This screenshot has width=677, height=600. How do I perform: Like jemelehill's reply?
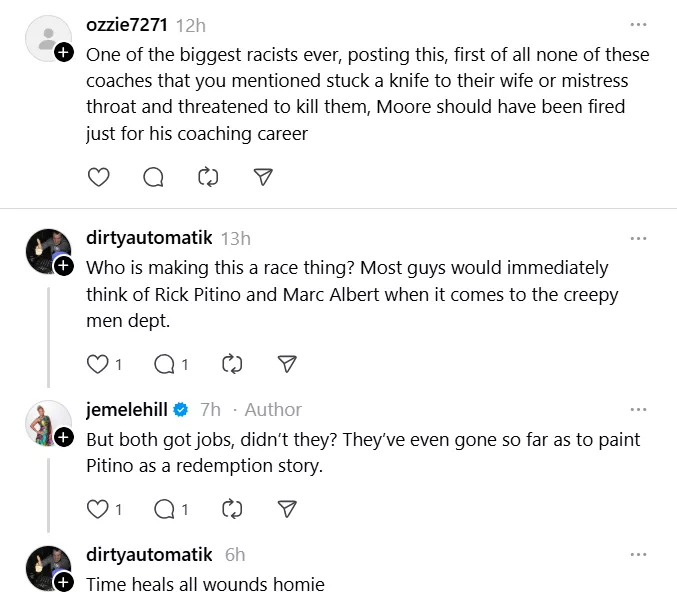point(98,509)
